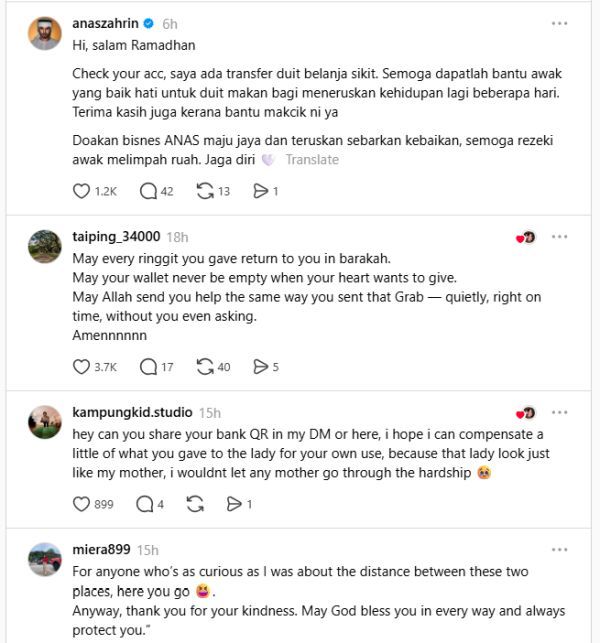Share the anaszahrin post

pos(260,191)
